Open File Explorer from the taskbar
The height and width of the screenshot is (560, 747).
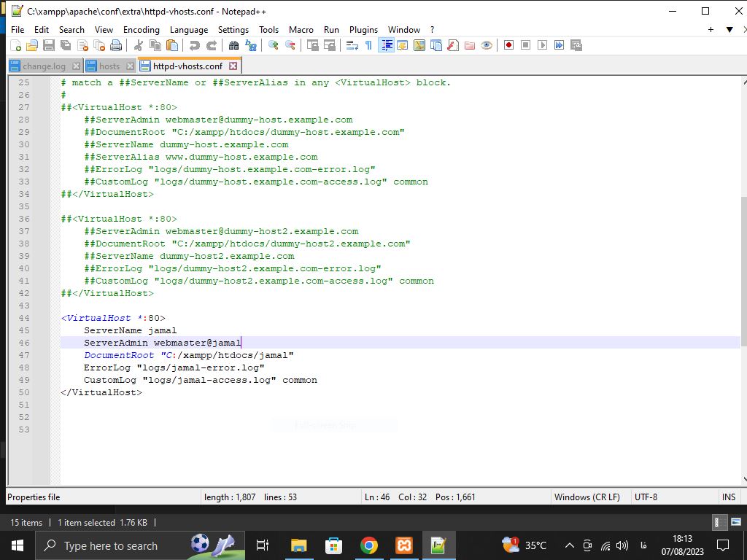click(x=298, y=545)
